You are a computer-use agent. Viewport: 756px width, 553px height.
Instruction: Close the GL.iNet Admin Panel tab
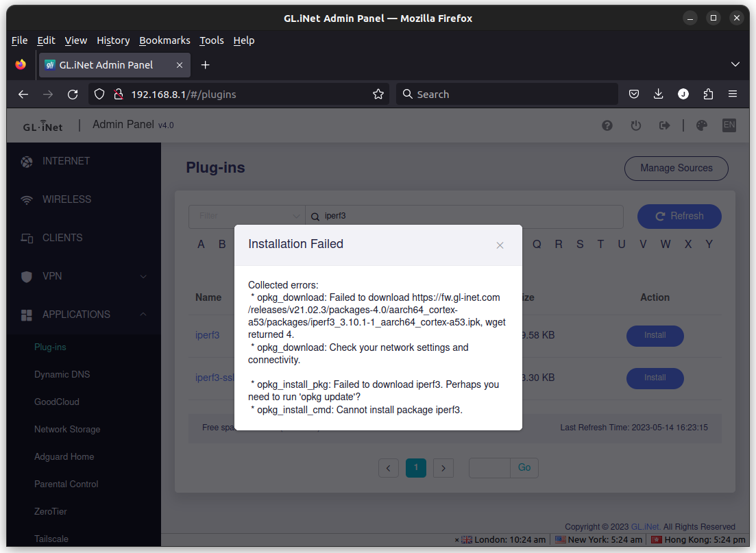[180, 65]
